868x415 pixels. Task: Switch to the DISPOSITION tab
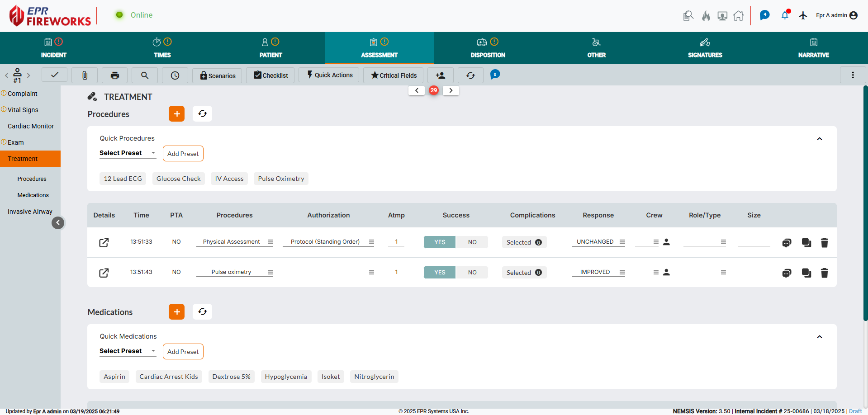pyautogui.click(x=488, y=48)
